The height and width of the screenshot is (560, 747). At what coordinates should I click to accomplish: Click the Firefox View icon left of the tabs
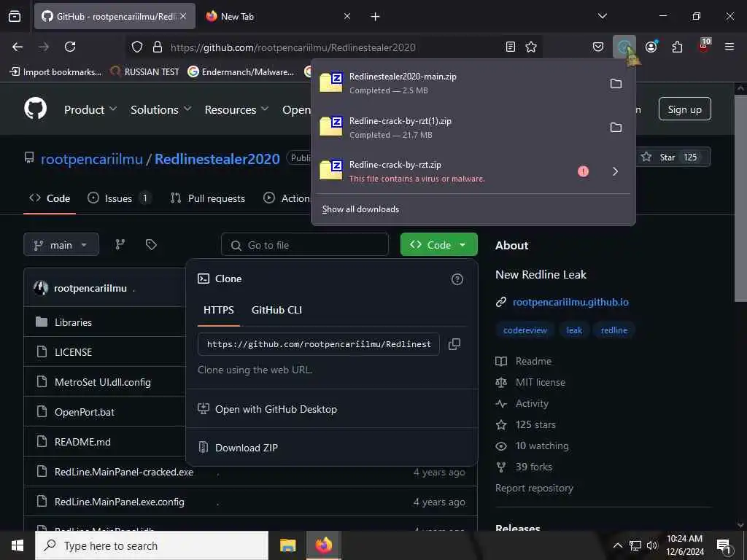tap(15, 16)
